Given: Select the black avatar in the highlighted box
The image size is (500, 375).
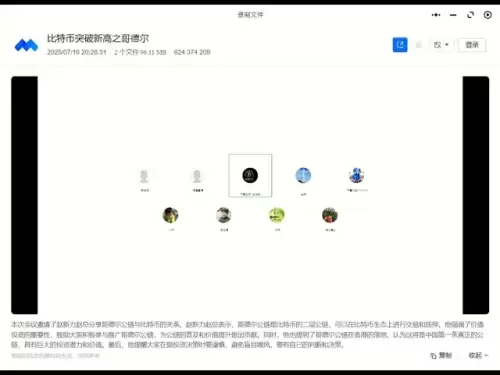Looking at the screenshot, I should [250, 175].
